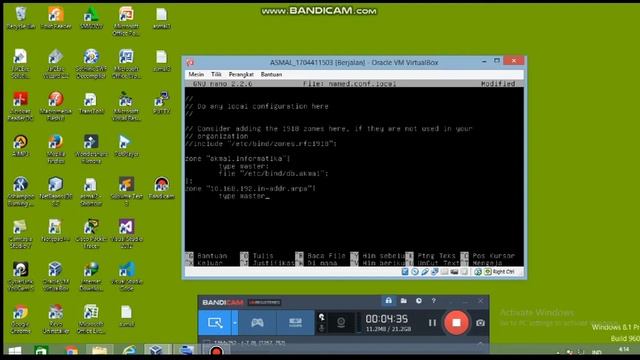Open Revo Uninstaller desktop shortcut

56,320
